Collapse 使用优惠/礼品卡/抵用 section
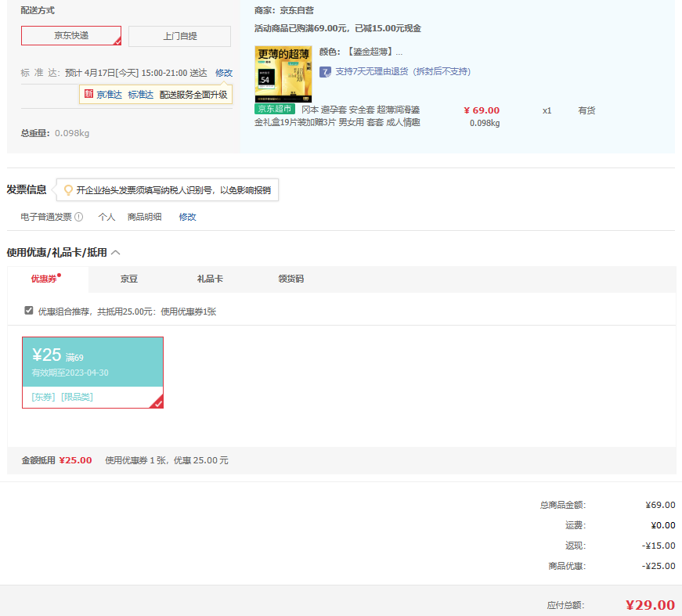Screen dimensions: 682x616 (116, 253)
